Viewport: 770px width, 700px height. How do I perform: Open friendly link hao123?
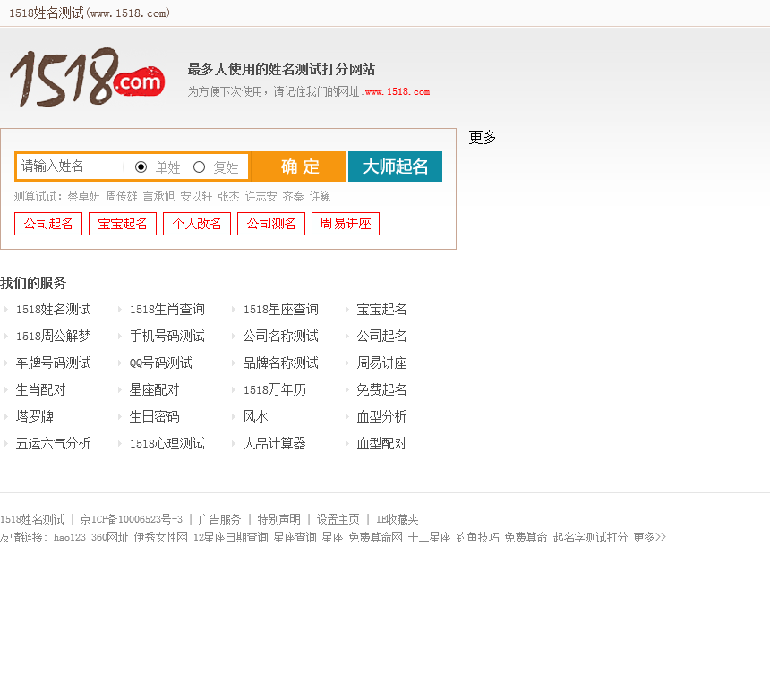[70, 537]
